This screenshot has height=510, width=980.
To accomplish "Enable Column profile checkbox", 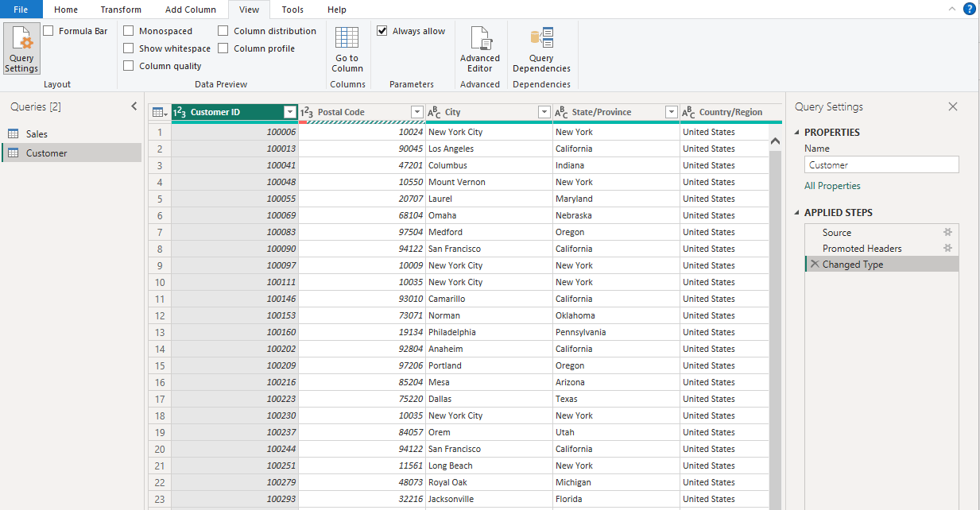I will (x=223, y=48).
